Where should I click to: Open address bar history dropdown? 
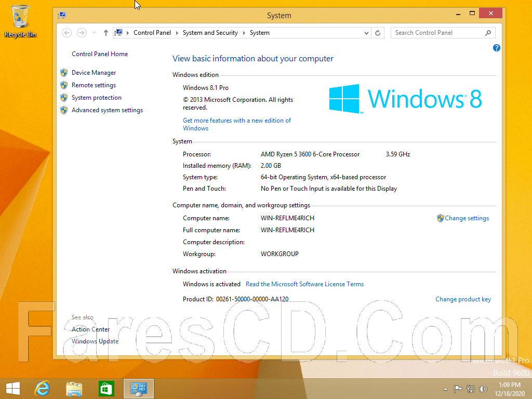(366, 33)
